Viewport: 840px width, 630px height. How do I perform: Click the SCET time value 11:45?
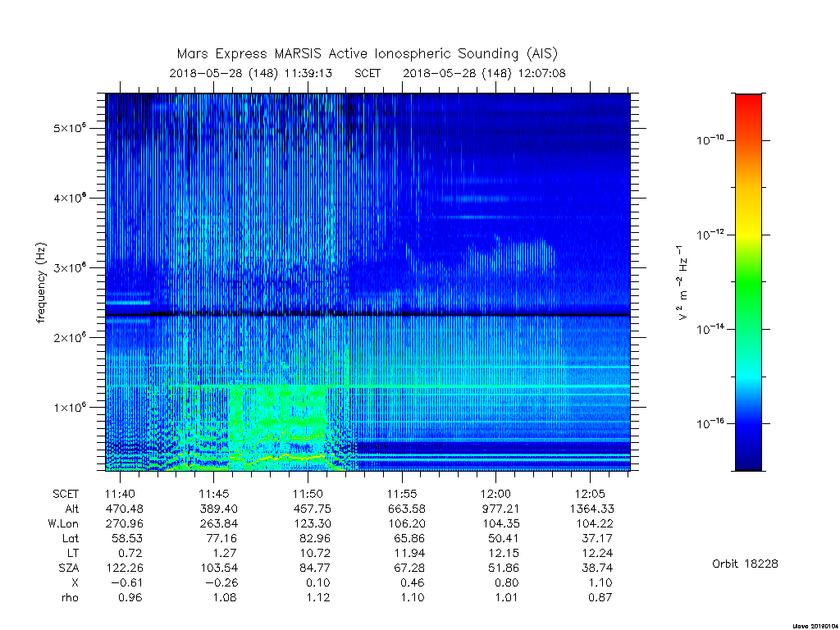[214, 493]
